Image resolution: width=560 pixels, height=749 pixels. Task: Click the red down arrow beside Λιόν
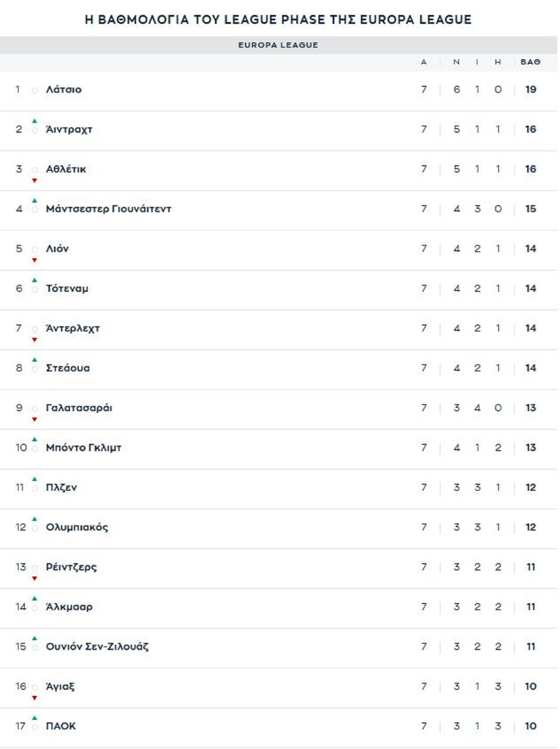pos(34,260)
